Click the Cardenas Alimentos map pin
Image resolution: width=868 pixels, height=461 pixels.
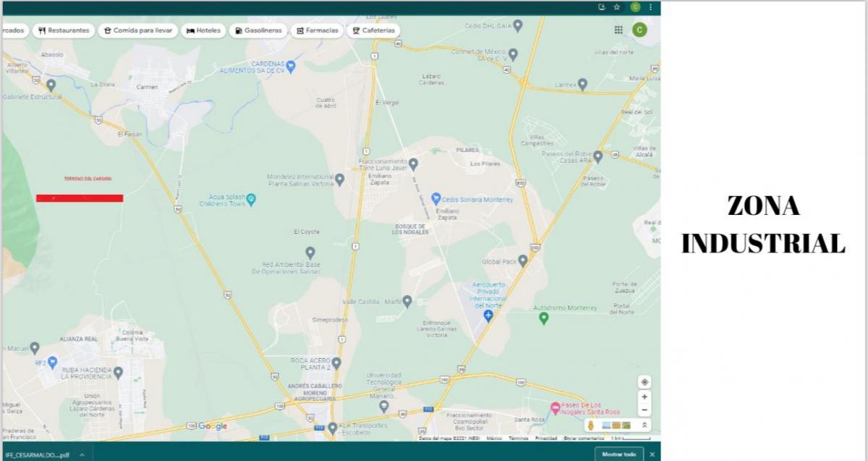click(x=291, y=67)
